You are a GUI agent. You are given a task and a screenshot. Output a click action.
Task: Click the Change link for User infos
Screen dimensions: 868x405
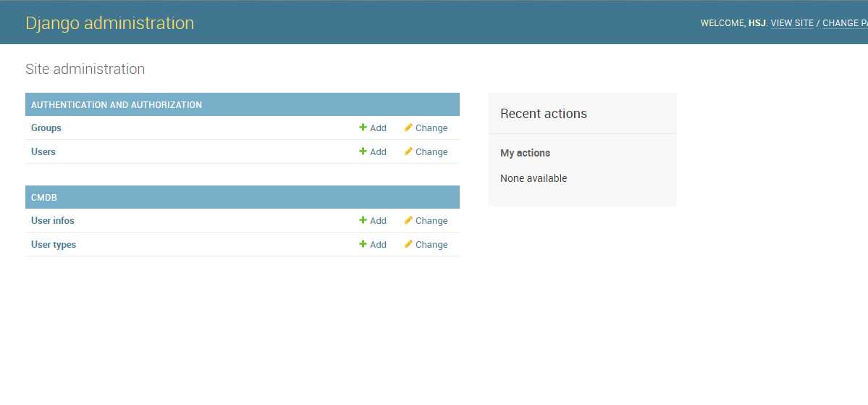[431, 220]
